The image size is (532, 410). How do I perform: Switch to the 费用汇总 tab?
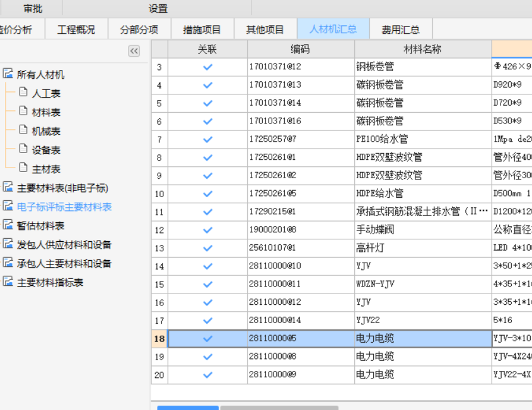click(401, 30)
